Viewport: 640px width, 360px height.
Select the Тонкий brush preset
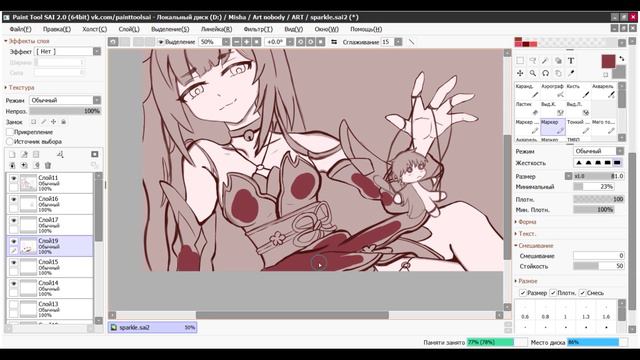pos(578,127)
